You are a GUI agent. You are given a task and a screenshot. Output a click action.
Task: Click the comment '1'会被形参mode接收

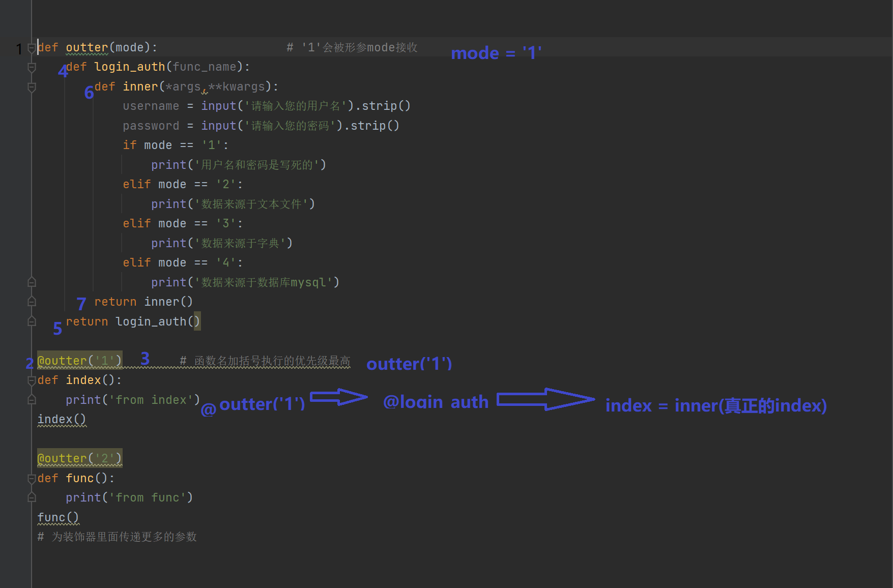coord(352,47)
